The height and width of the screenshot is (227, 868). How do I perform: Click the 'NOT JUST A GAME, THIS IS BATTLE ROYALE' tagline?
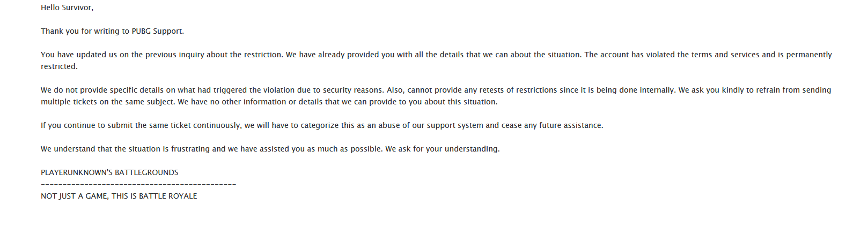[x=119, y=196]
